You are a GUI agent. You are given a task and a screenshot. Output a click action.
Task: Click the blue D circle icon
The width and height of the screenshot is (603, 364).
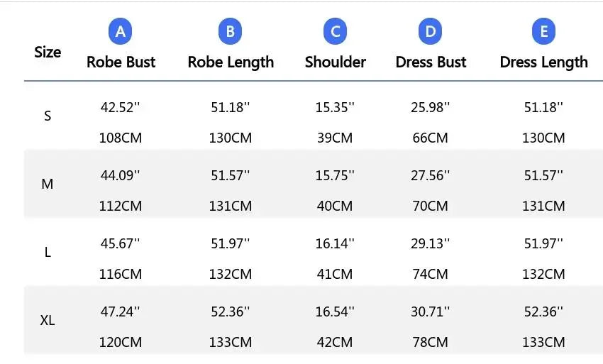tap(431, 32)
